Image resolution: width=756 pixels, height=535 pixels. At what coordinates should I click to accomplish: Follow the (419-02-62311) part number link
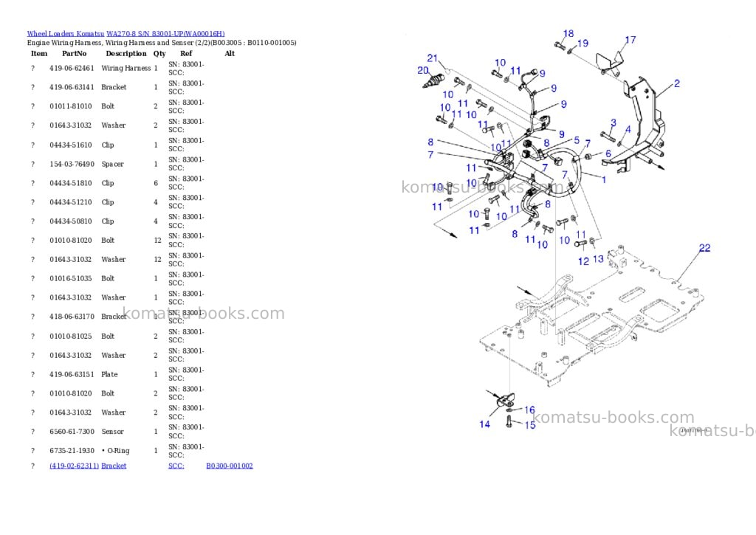[75, 466]
